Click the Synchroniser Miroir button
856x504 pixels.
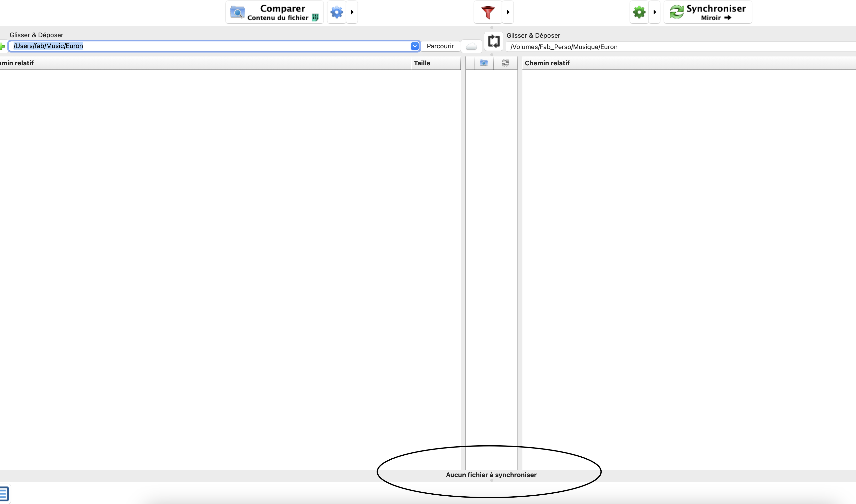pyautogui.click(x=708, y=12)
